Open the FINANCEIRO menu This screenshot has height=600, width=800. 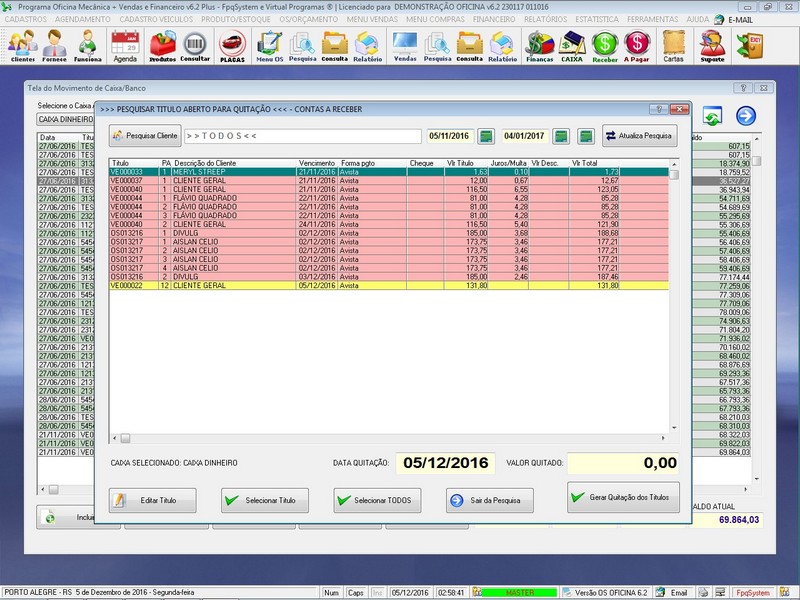click(494, 19)
